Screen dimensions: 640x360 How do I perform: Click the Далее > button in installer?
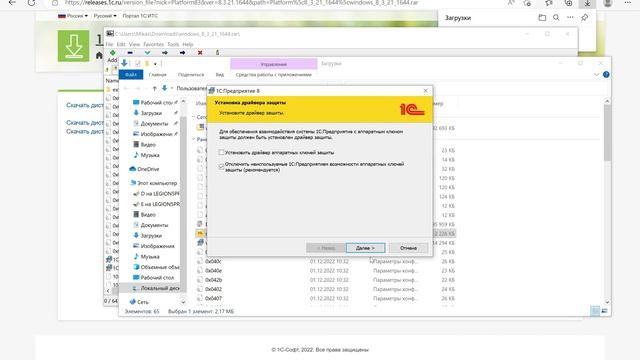[x=365, y=248]
